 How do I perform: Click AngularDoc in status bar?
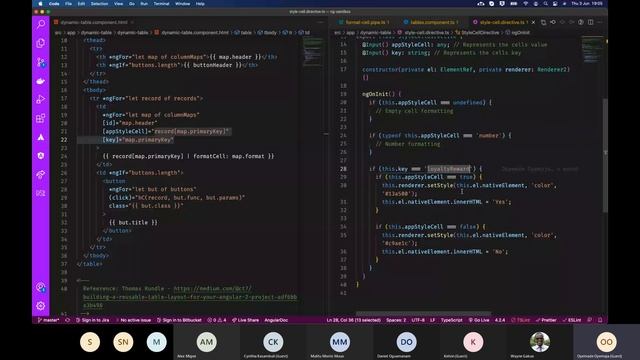[x=276, y=320]
